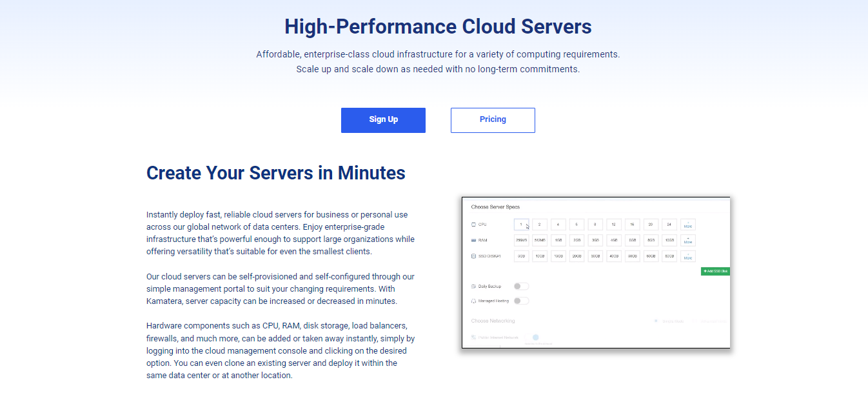
Task: Enable the Managed Hosting toggle
Action: [521, 301]
